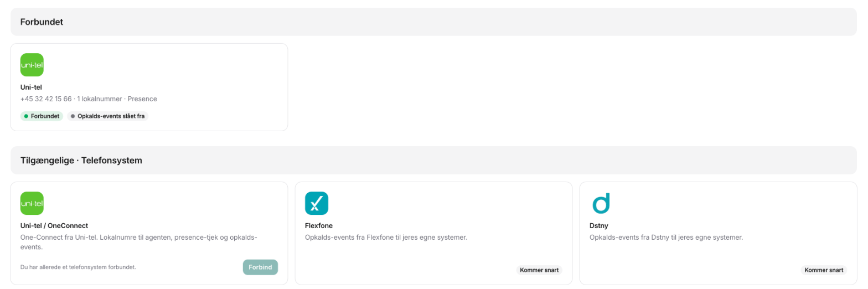This screenshot has width=868, height=289.
Task: Click the Flexfone logo icon
Action: coord(317,203)
